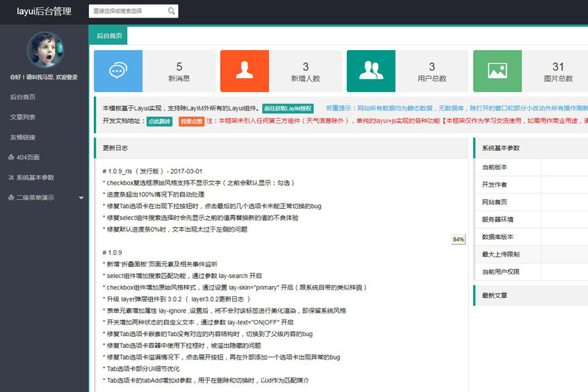
Task: Open 文章列表 in the sidebar menu
Action: click(23, 117)
